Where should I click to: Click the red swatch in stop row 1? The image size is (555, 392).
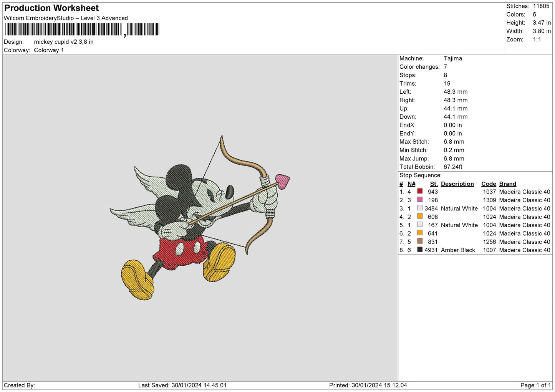coord(420,191)
